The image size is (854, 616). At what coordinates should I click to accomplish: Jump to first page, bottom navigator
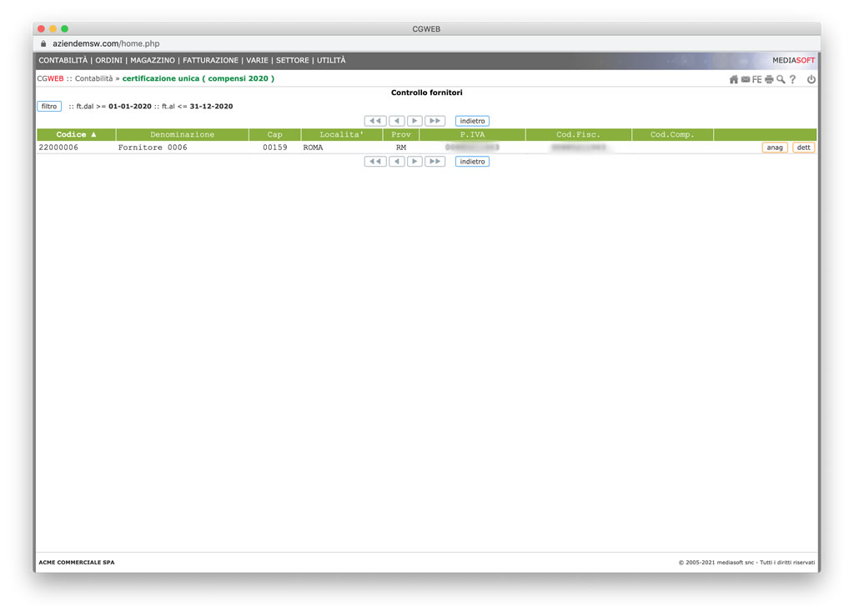tap(375, 162)
